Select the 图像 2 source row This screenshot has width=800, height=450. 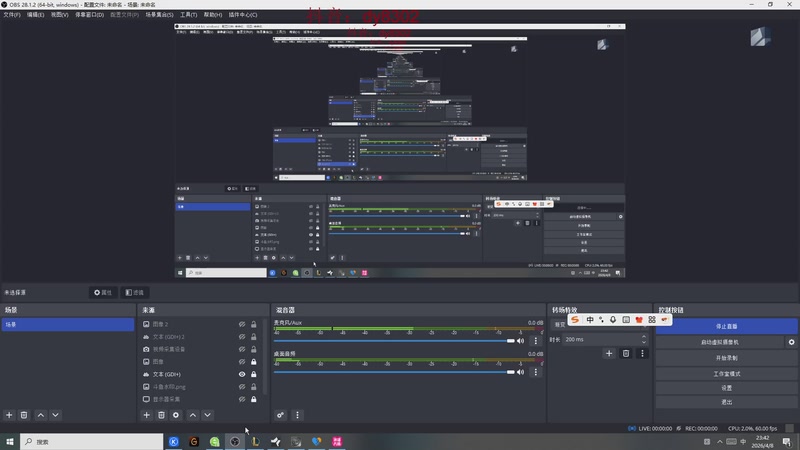201,324
